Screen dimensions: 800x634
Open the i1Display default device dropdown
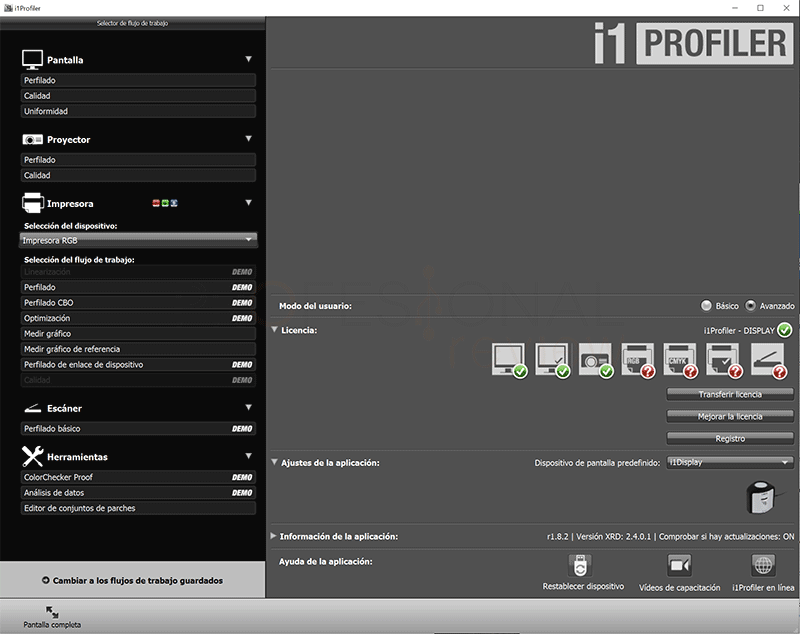pos(730,462)
